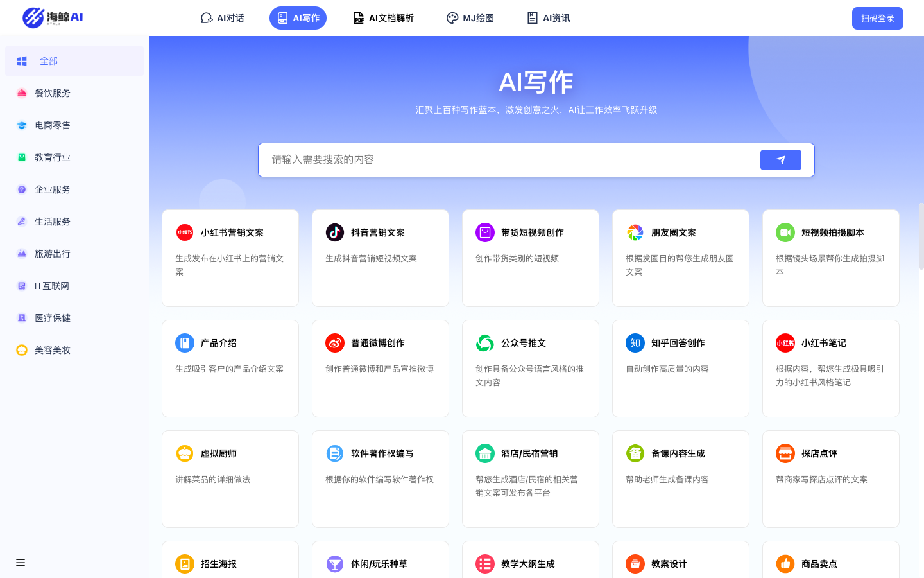Click the 普通微博创作 Weibo icon
The width and height of the screenshot is (924, 578).
click(x=335, y=343)
